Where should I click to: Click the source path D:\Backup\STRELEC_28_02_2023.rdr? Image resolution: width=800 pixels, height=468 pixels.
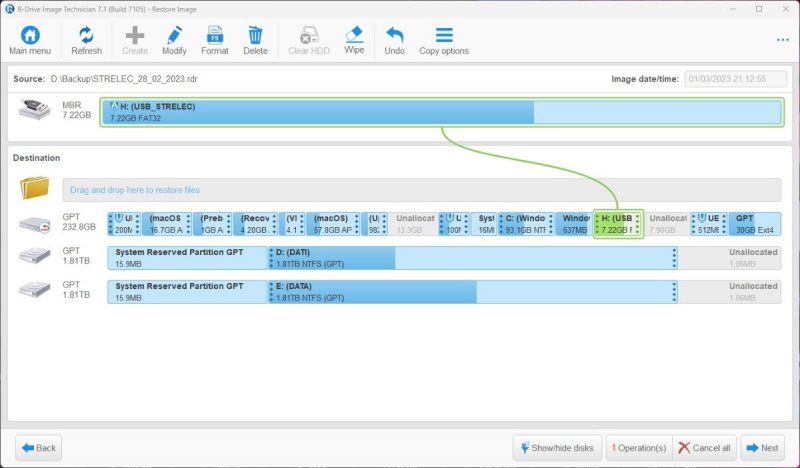(x=124, y=79)
